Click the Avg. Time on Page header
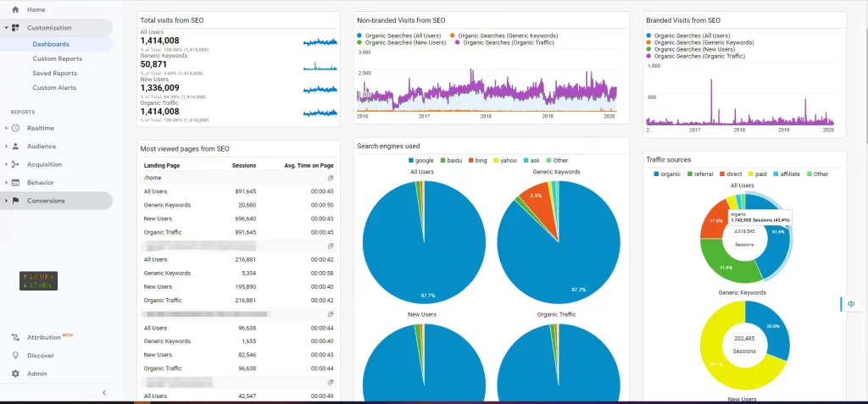This screenshot has width=868, height=404. tap(309, 165)
